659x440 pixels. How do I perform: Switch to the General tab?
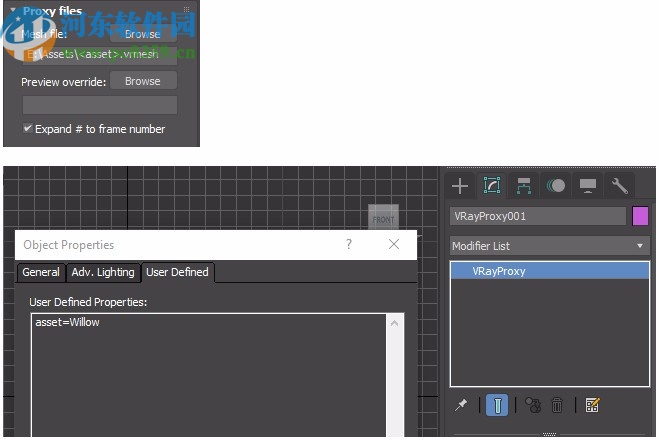[x=41, y=272]
